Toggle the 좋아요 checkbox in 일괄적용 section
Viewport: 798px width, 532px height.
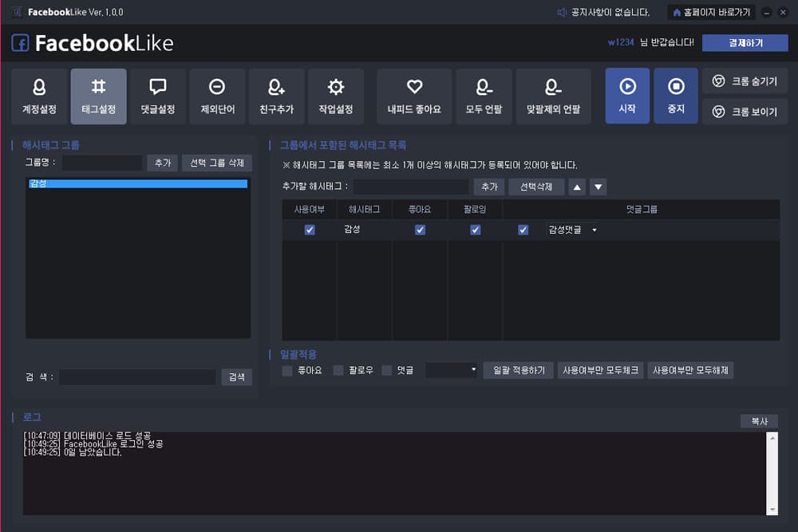pos(287,371)
